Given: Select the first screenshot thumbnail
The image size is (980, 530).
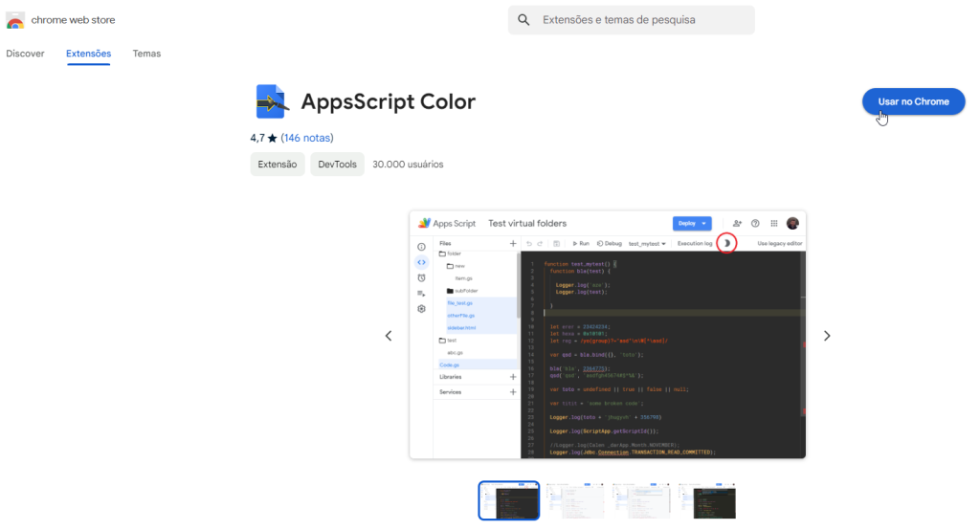Looking at the screenshot, I should pyautogui.click(x=508, y=500).
